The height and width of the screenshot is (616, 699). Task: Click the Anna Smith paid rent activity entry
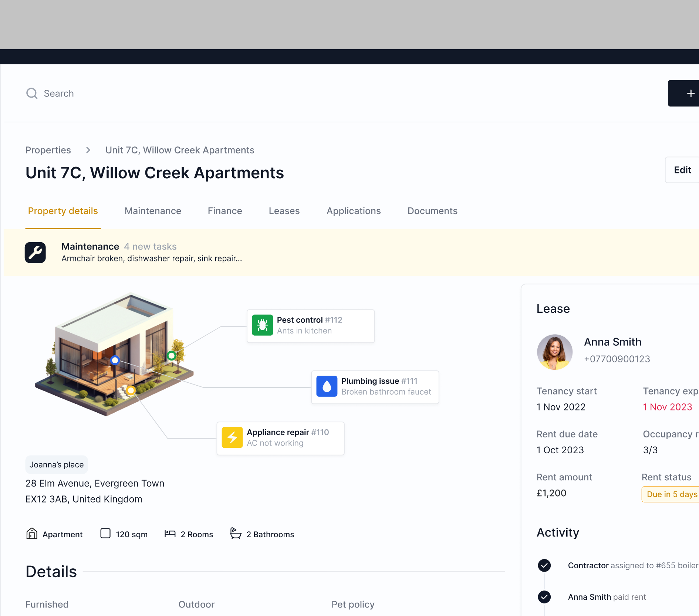coord(607,597)
